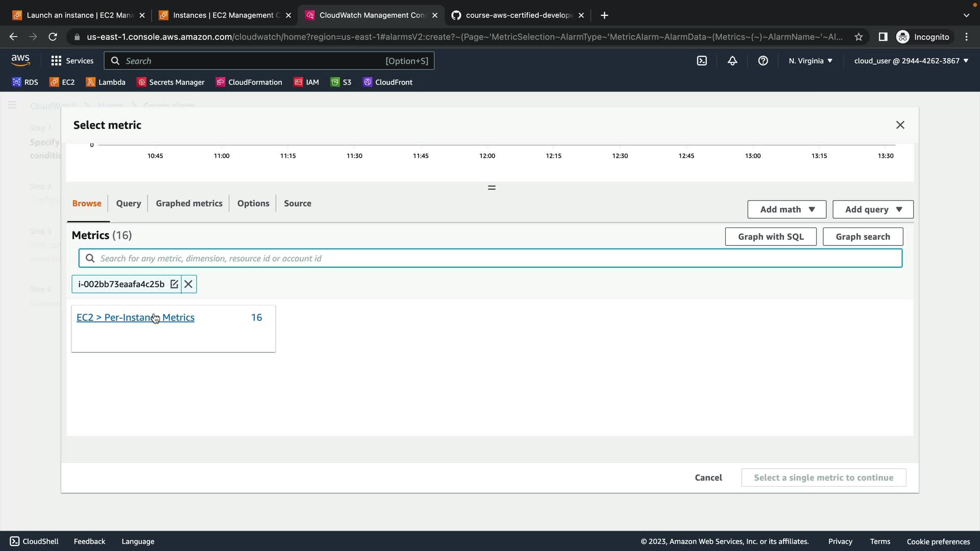Click the notifications bell icon
This screenshot has height=551, width=980.
coord(732,61)
